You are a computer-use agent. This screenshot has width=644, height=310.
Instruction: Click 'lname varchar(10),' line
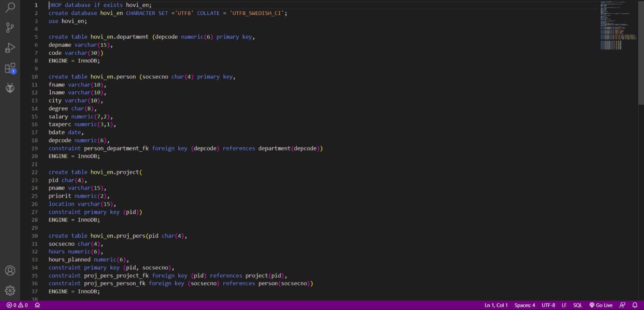(x=78, y=92)
